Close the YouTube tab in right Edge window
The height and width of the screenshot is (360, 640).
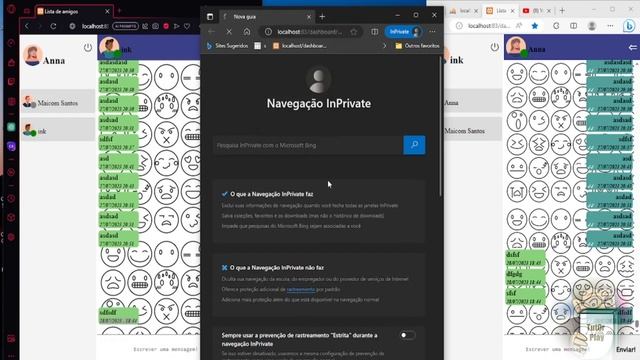(549, 11)
